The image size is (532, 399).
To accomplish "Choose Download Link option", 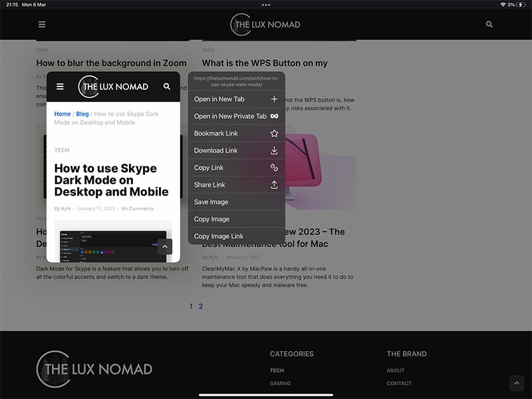I will [237, 150].
